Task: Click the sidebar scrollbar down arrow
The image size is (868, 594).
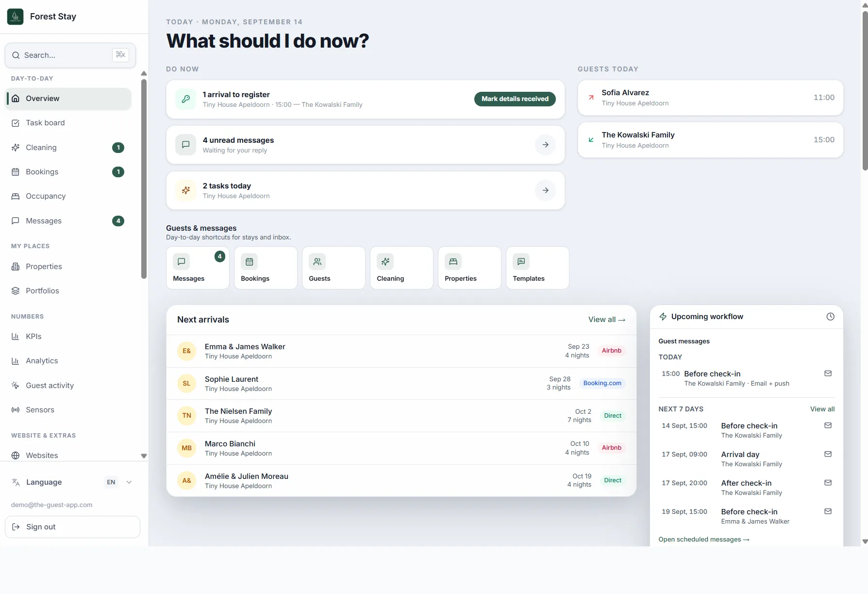Action: coord(144,456)
